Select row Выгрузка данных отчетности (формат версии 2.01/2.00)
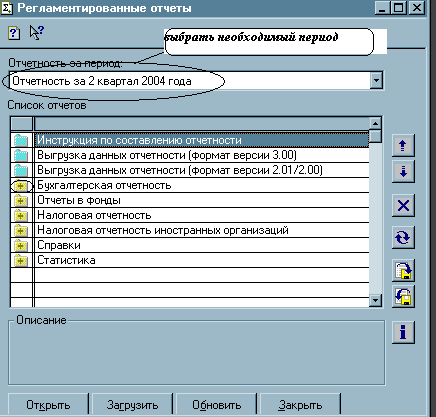Screen dimensions: 436x417 click(202, 170)
